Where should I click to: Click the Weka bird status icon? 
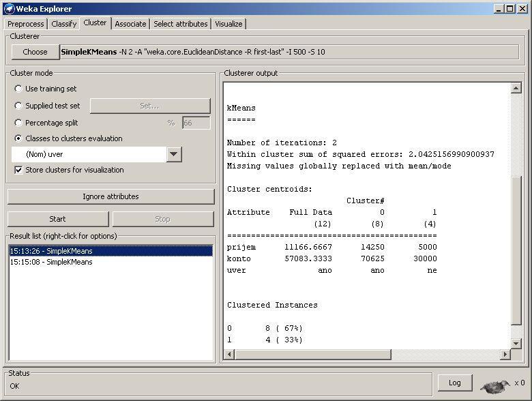click(x=495, y=386)
